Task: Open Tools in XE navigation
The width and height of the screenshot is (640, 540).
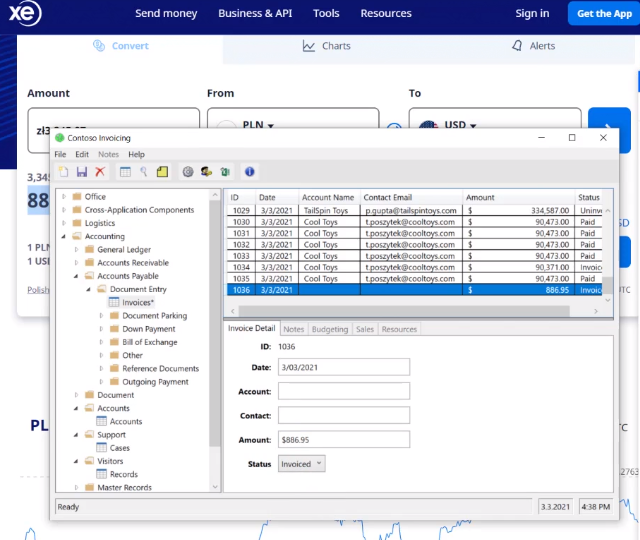Action: point(326,13)
